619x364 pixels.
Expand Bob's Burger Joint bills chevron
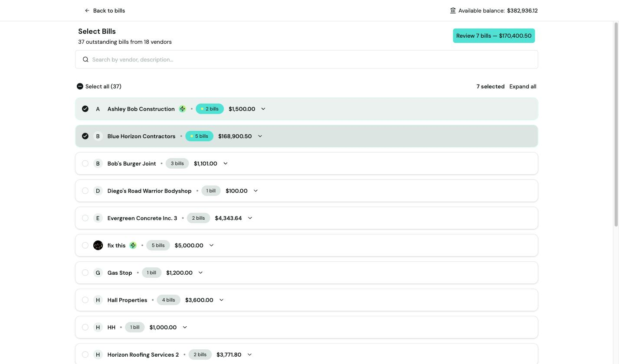[x=226, y=163]
